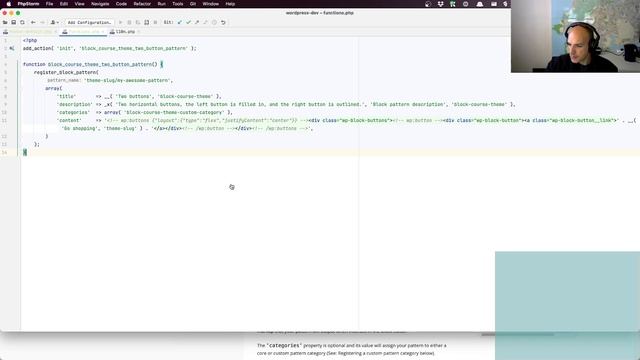Click the Stop icon in toolbar
The height and width of the screenshot is (360, 640).
click(156, 22)
